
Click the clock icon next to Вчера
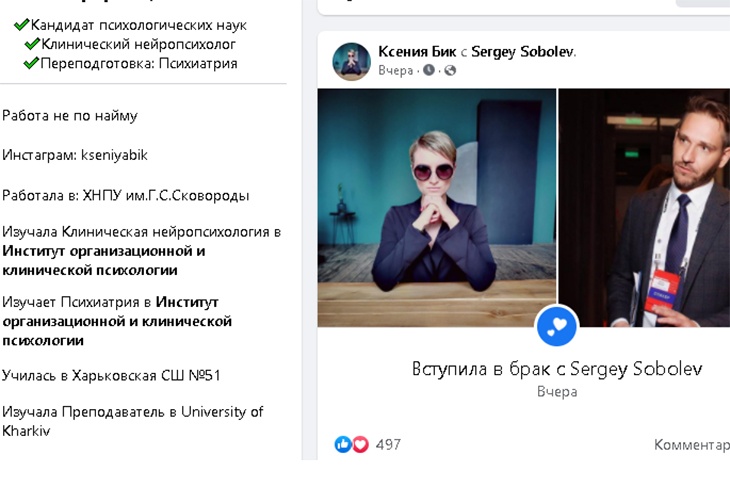[x=429, y=70]
